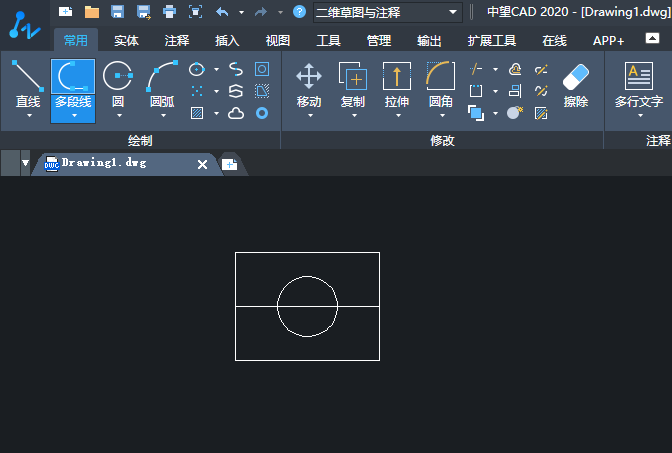Viewport: 672px width, 453px height.
Task: Print the drawing using the printer icon
Action: (x=169, y=12)
